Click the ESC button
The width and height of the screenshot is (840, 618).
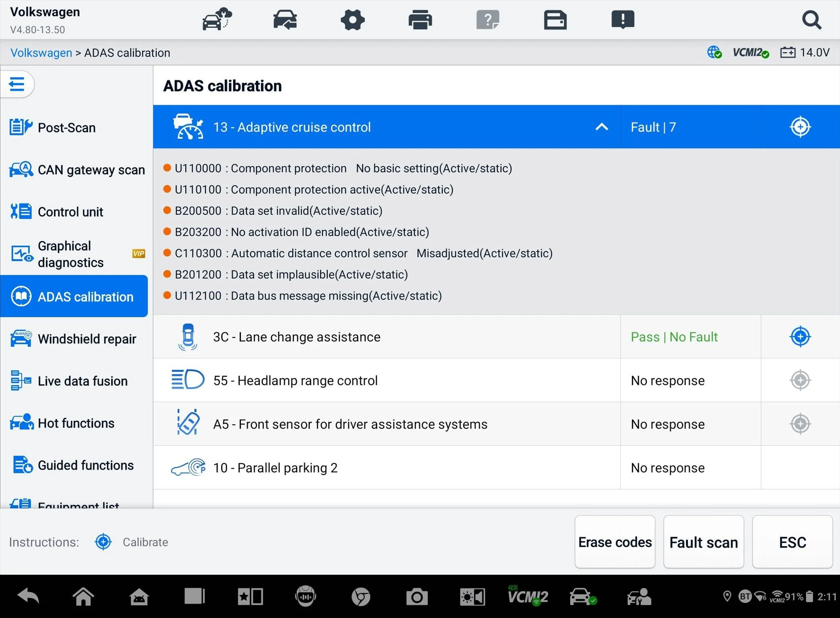(793, 542)
